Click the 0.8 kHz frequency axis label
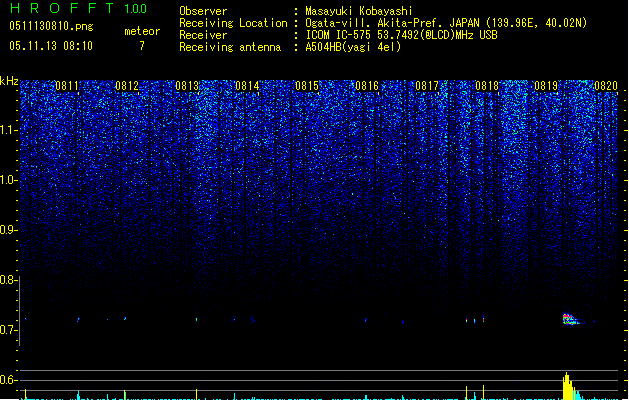The image size is (629, 400). point(8,280)
